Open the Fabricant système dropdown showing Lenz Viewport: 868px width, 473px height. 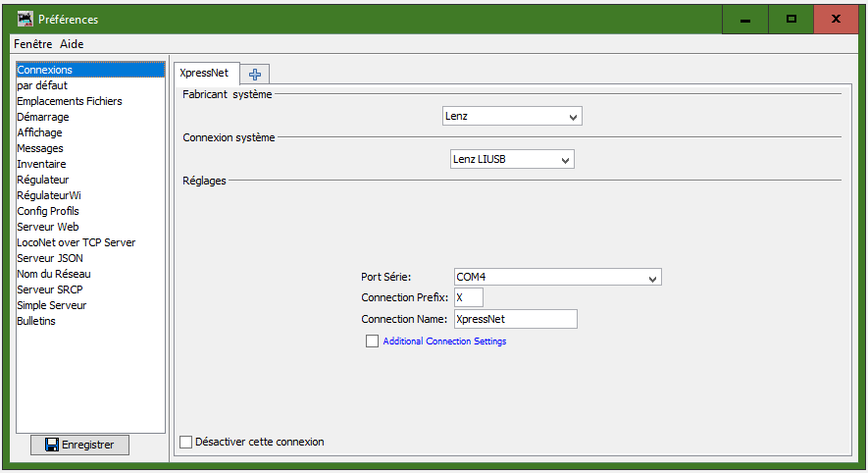tap(512, 117)
